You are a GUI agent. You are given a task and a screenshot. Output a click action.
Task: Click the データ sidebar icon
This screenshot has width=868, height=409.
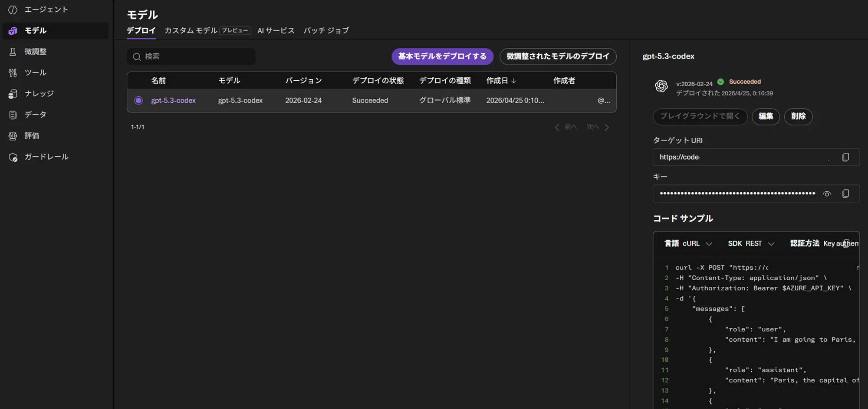tap(13, 115)
